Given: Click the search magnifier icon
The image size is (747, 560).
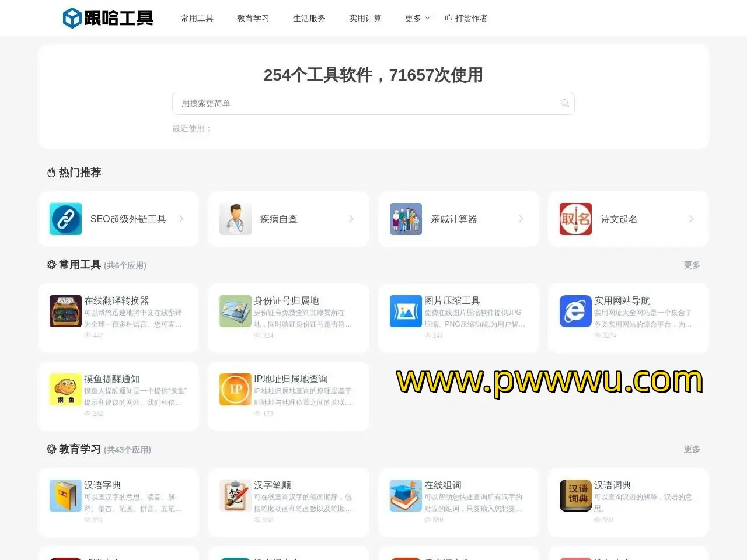Looking at the screenshot, I should pyautogui.click(x=564, y=103).
